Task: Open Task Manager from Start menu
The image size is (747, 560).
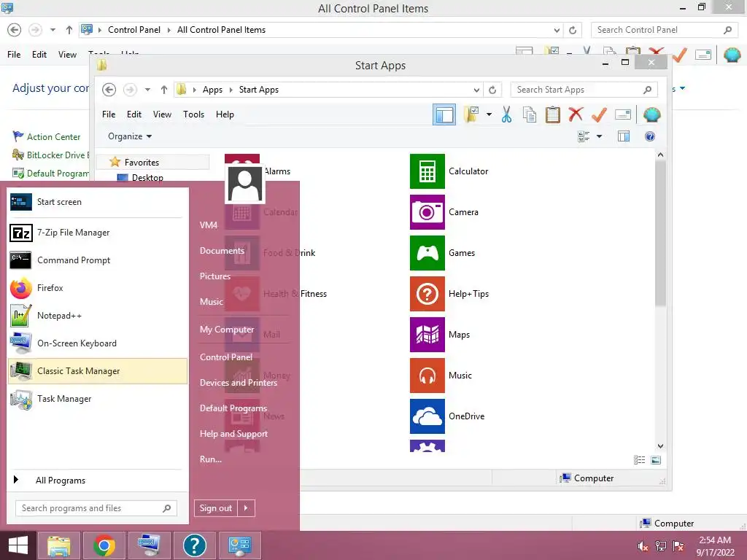Action: tap(98, 399)
